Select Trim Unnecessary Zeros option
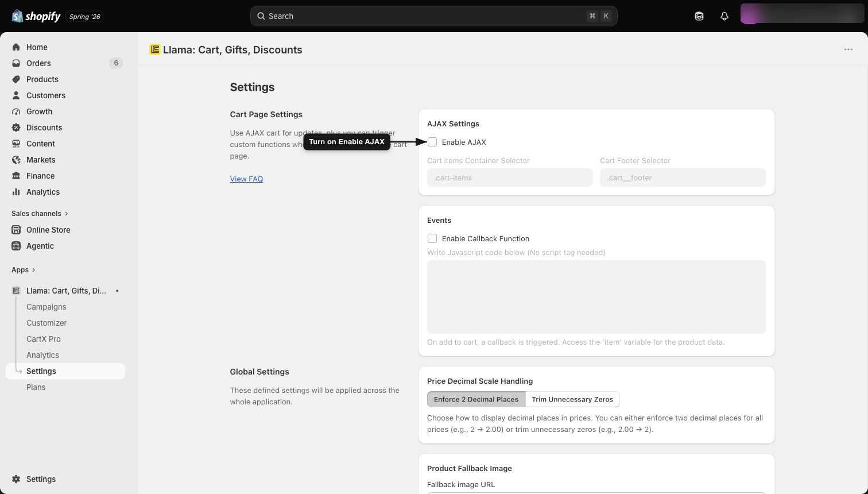This screenshot has width=868, height=494. pos(572,399)
